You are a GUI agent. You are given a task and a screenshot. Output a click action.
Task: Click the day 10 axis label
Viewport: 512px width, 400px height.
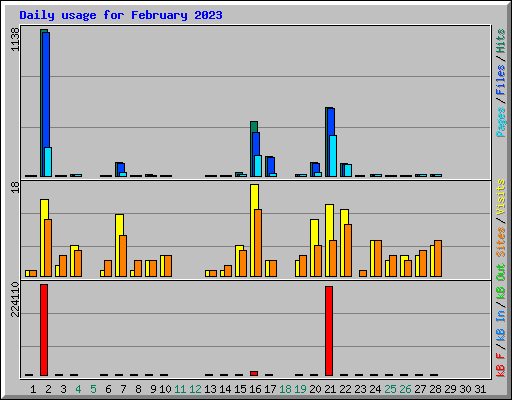click(165, 389)
